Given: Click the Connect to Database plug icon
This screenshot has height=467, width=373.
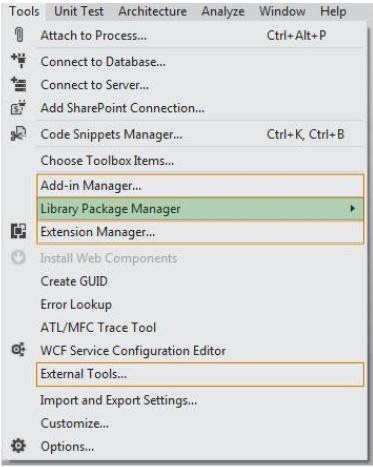Looking at the screenshot, I should coord(19,60).
